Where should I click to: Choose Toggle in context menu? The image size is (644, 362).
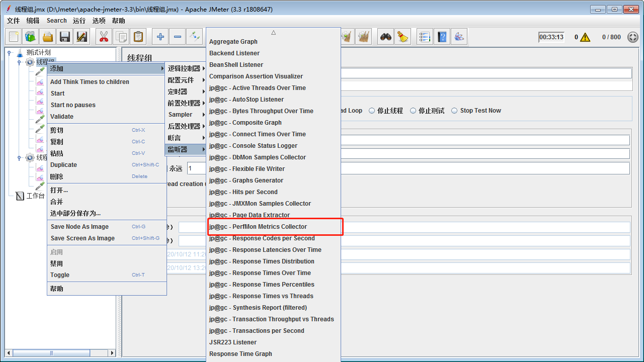[107, 275]
